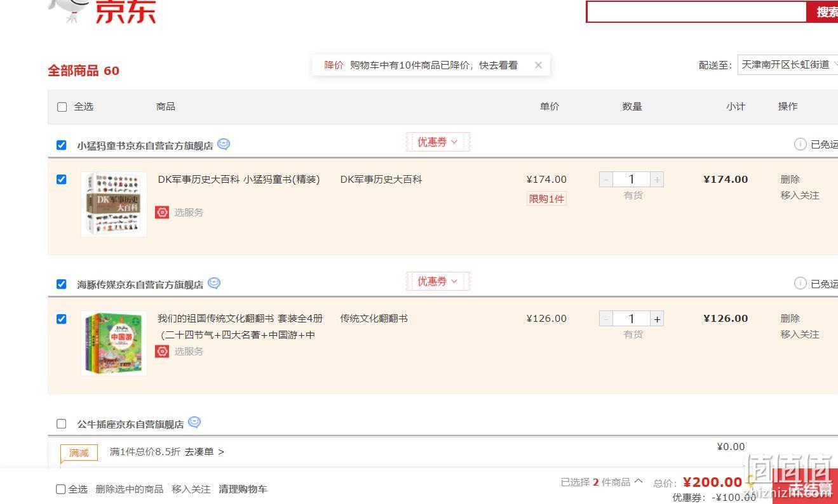Click 选服务 for 传统文化翻翻书

click(189, 351)
